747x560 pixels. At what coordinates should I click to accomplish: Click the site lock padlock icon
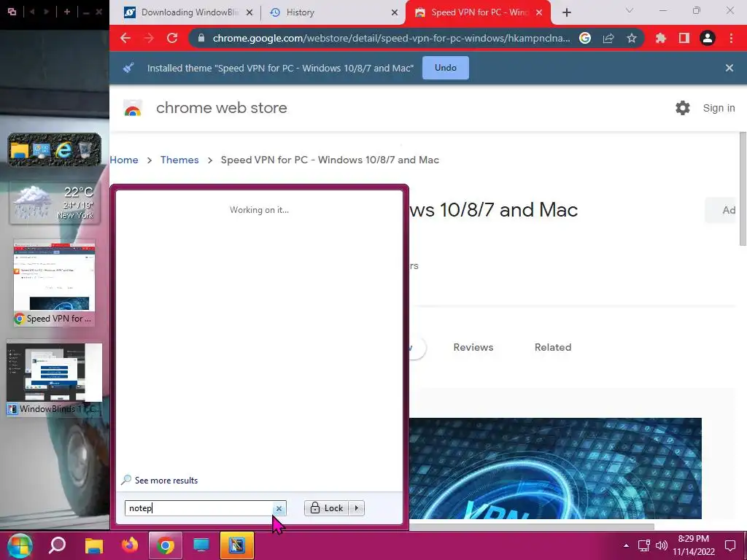tap(201, 38)
